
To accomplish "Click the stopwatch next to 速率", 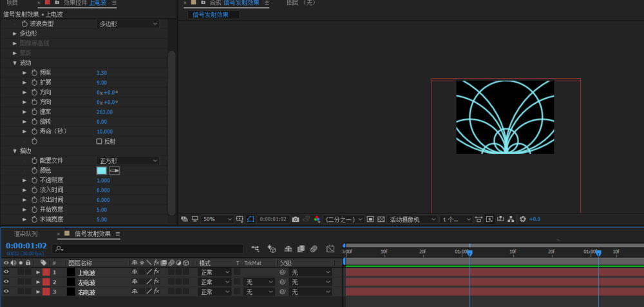I will 35,112.
